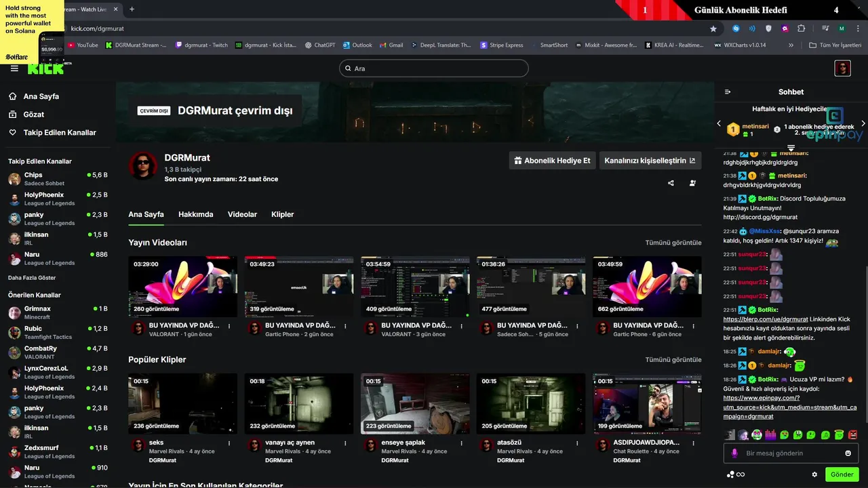The height and width of the screenshot is (488, 868).
Task: Click the purple microphone icon in message box
Action: (x=734, y=453)
